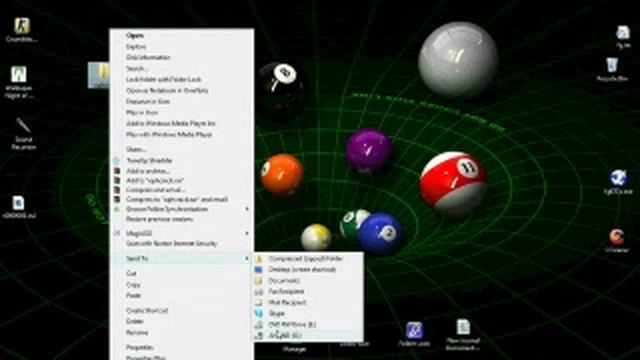Choose Add to archive... entry
640x360 pixels.
point(147,171)
